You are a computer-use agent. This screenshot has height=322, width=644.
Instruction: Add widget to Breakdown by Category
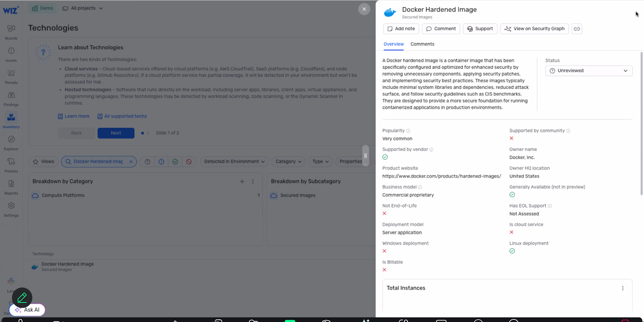[242, 182]
